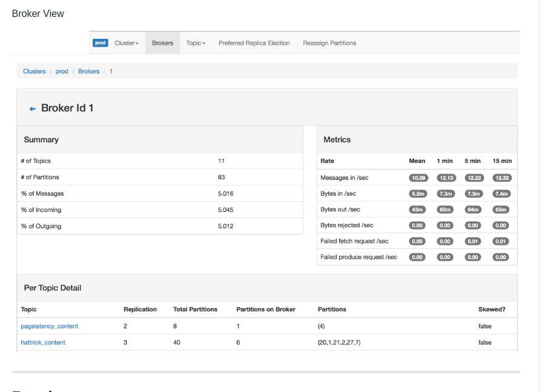Click the Partitions on Broker column header
Viewport: 545px width, 392px height.
pyautogui.click(x=266, y=310)
